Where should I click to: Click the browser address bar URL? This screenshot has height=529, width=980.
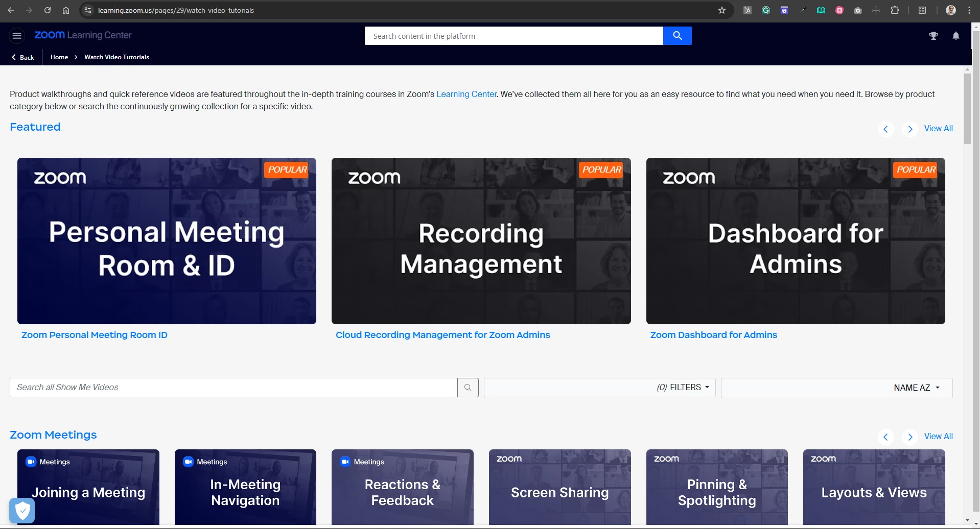[x=176, y=10]
